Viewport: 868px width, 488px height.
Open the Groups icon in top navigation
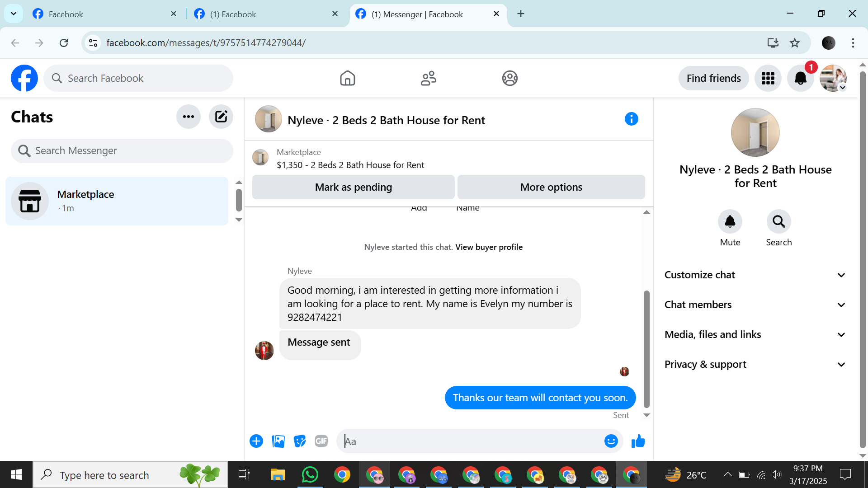pyautogui.click(x=509, y=78)
